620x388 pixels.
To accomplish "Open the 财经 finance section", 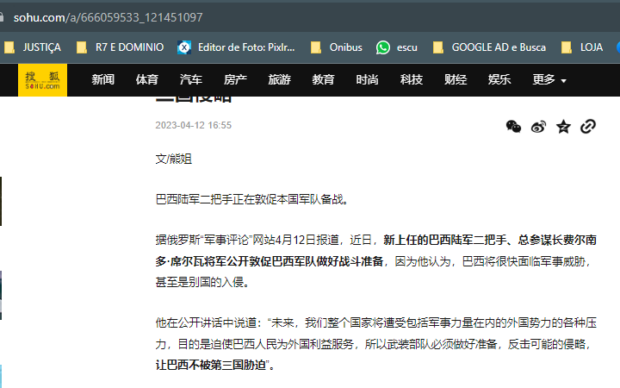I will [x=455, y=80].
